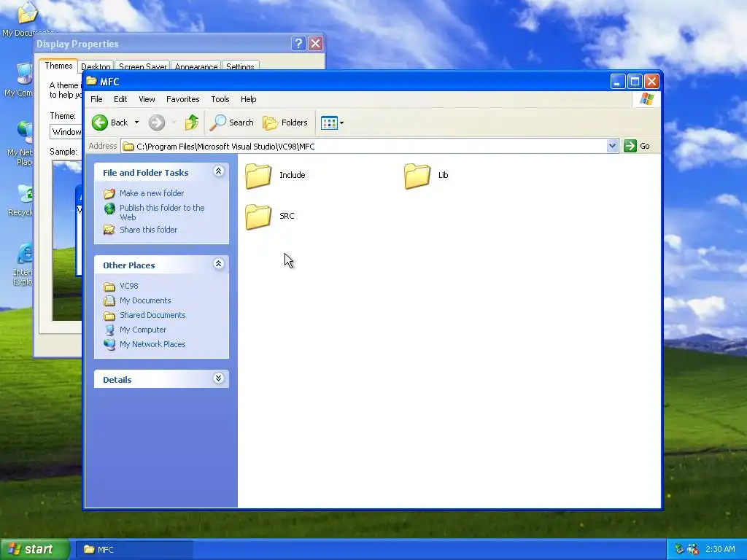
Task: Go to VC98 link in Other Places
Action: click(x=128, y=286)
